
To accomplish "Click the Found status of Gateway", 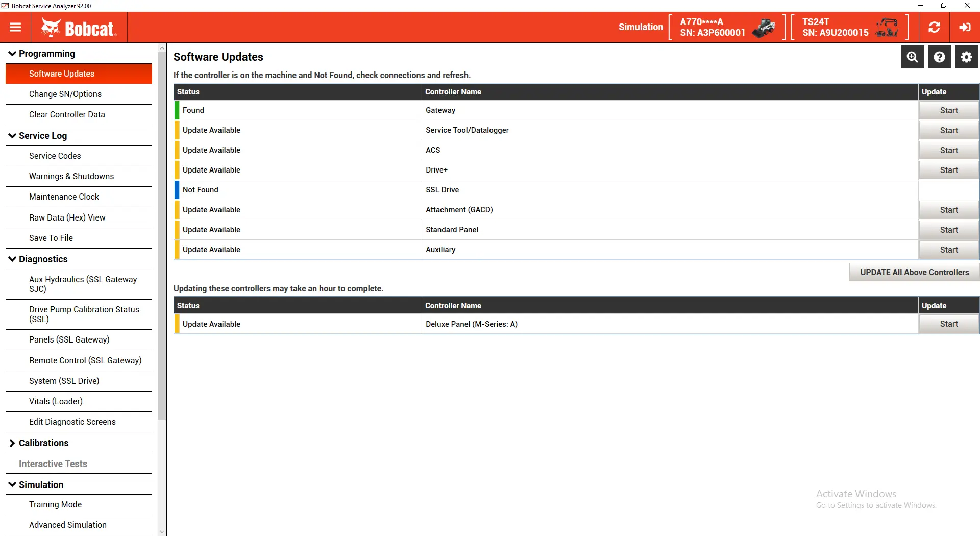I will click(x=193, y=110).
